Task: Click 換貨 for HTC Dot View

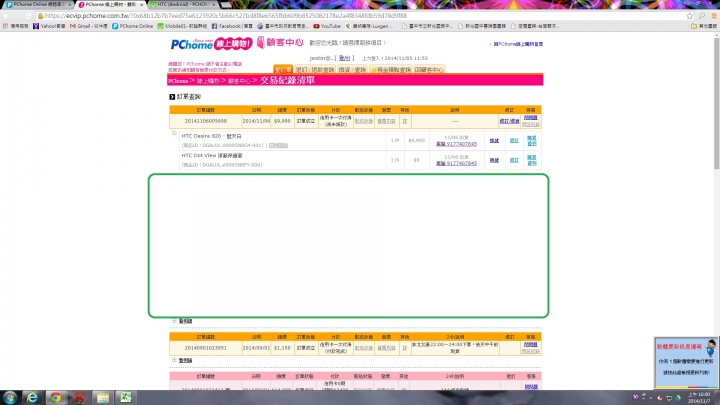Action: (x=494, y=160)
